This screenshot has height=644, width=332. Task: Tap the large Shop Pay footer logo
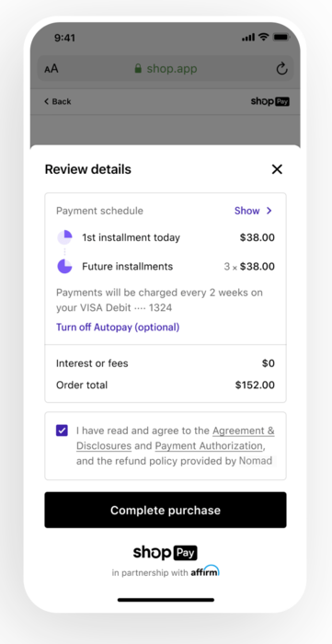[x=166, y=553]
